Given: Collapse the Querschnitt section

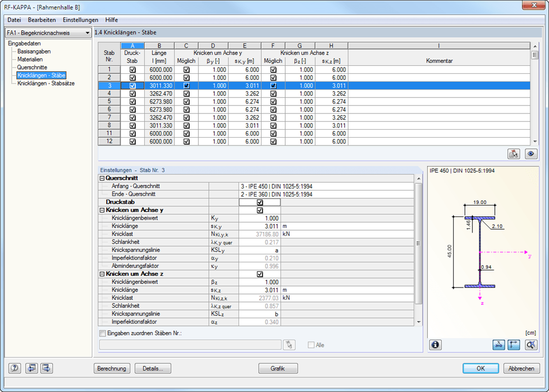Looking at the screenshot, I should (102, 178).
